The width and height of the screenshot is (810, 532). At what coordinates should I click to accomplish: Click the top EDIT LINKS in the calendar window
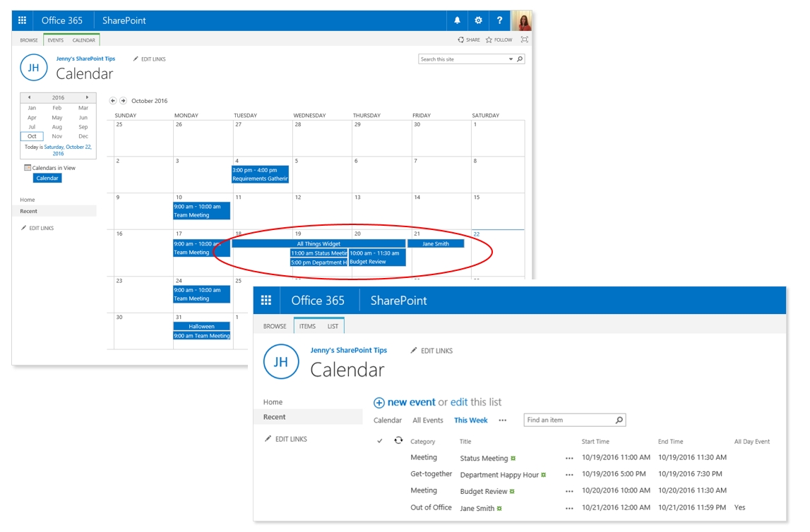[150, 59]
